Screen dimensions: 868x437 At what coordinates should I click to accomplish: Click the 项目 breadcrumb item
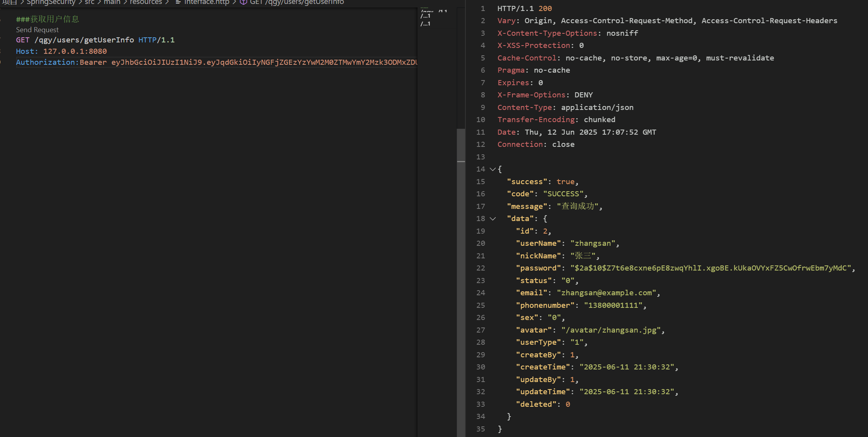pyautogui.click(x=10, y=2)
